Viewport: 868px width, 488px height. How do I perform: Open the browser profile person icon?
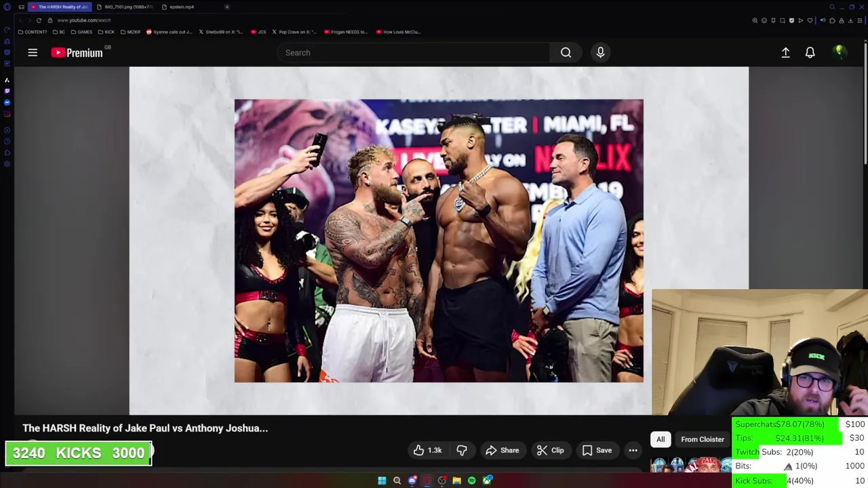click(x=842, y=20)
